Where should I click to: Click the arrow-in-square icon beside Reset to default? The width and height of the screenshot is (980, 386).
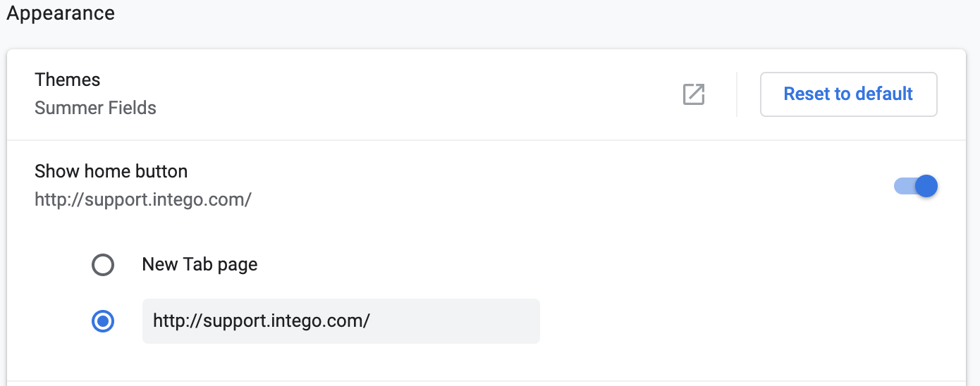(x=694, y=94)
